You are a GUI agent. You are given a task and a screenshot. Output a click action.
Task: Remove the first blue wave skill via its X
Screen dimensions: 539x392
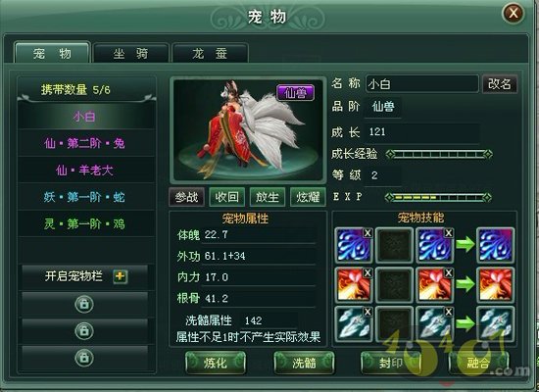pyautogui.click(x=367, y=233)
